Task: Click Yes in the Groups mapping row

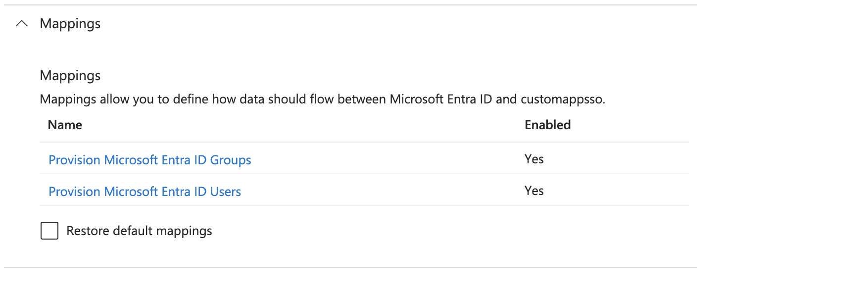Action: click(534, 159)
